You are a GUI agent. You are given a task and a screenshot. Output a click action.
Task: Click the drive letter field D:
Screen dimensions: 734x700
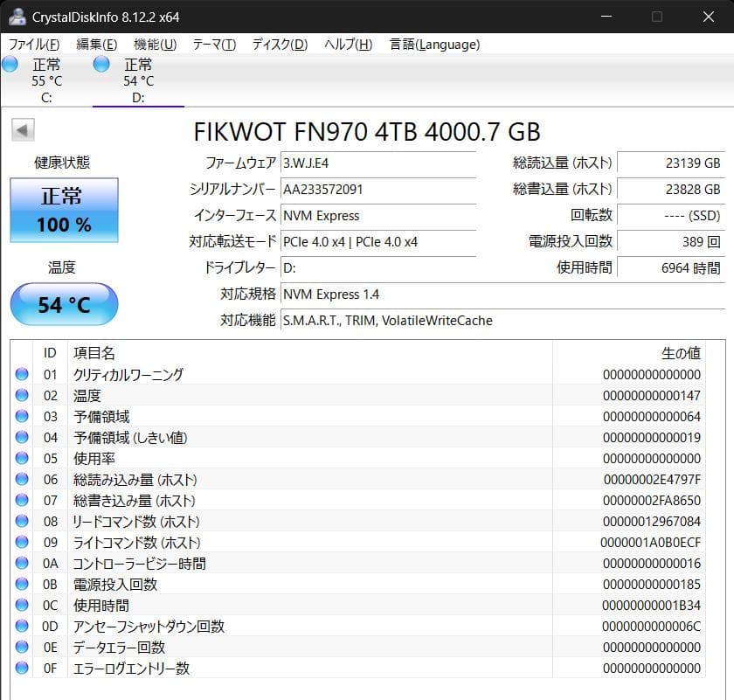(378, 268)
